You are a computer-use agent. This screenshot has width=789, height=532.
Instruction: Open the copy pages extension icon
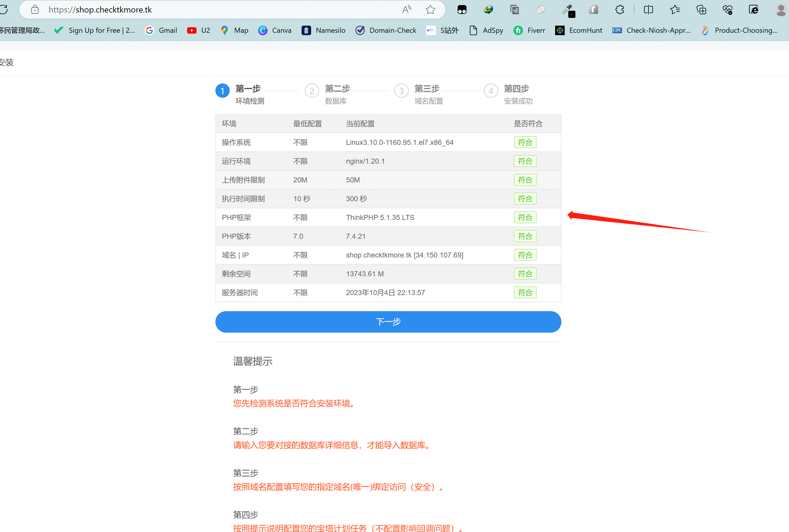(514, 10)
